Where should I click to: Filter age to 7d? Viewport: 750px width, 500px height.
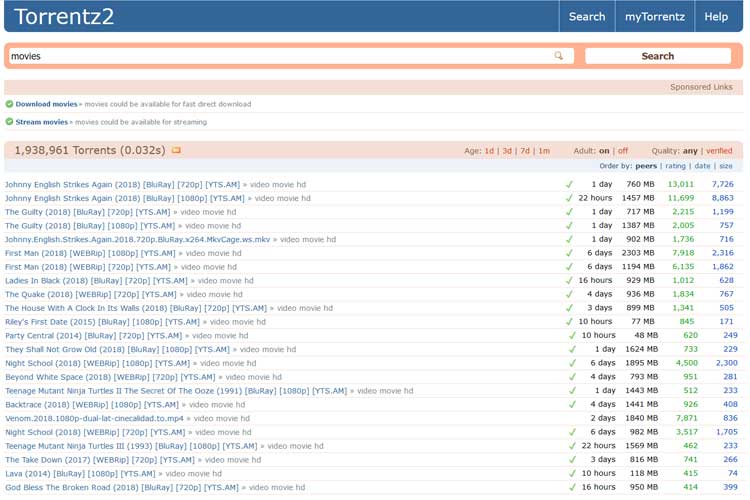click(x=525, y=151)
